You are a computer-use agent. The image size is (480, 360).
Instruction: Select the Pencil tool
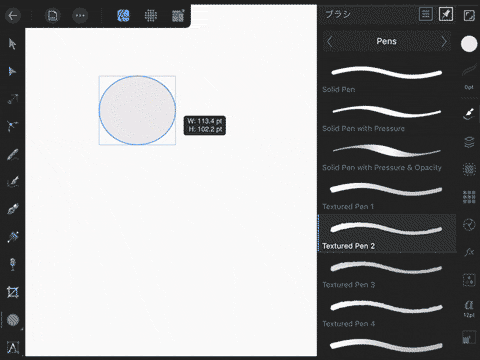click(13, 155)
